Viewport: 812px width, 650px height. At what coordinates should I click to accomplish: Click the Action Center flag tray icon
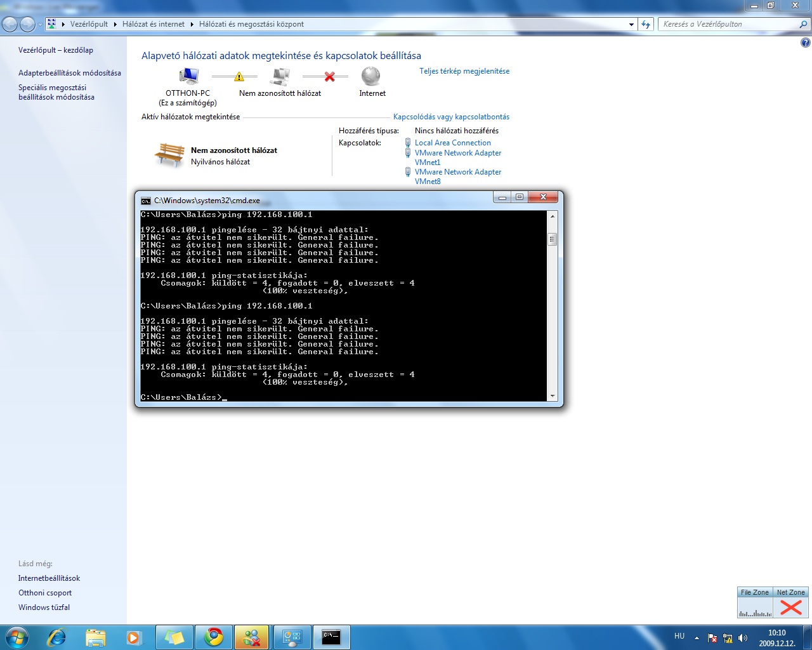click(712, 638)
